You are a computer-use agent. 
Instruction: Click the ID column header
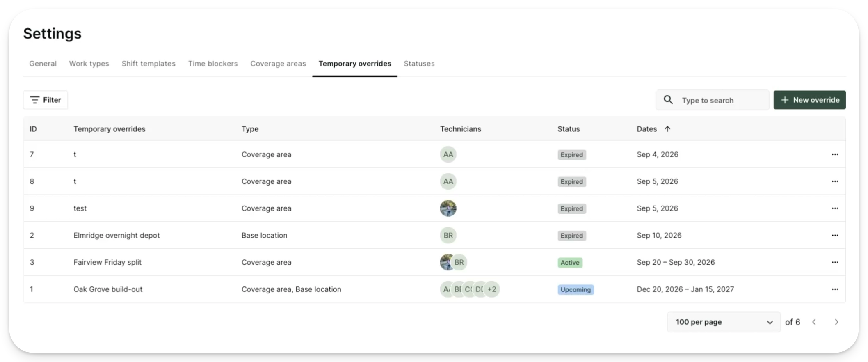[x=33, y=129]
